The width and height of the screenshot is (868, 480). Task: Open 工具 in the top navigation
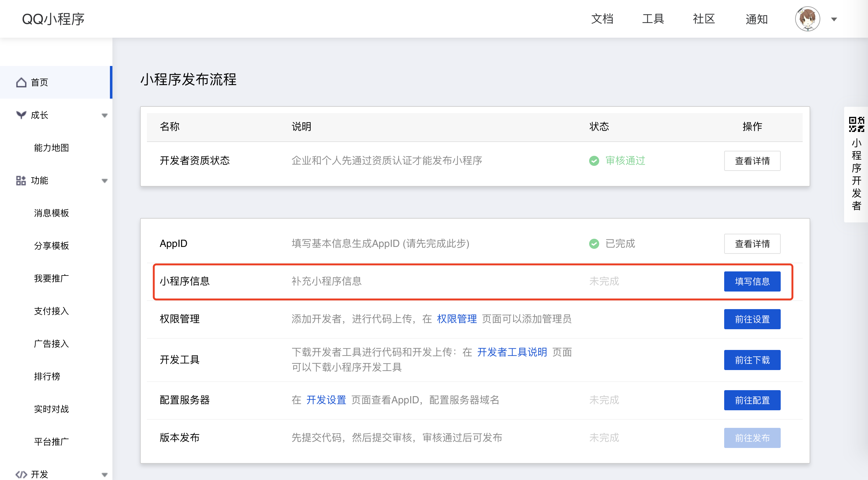pyautogui.click(x=653, y=19)
